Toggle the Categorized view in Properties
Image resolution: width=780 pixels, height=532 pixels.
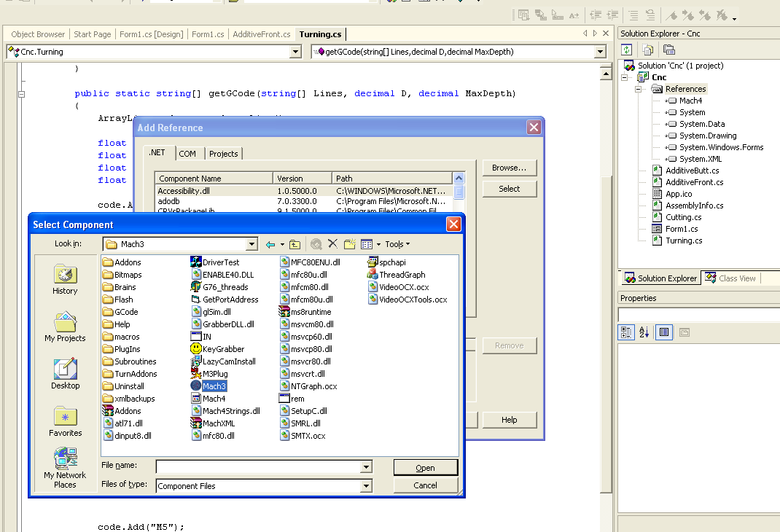626,332
